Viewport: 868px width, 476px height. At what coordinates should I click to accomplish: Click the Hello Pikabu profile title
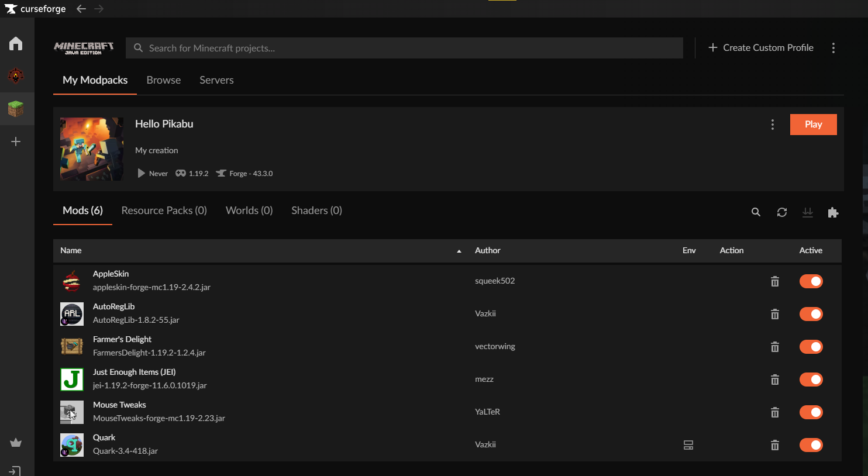coord(164,124)
